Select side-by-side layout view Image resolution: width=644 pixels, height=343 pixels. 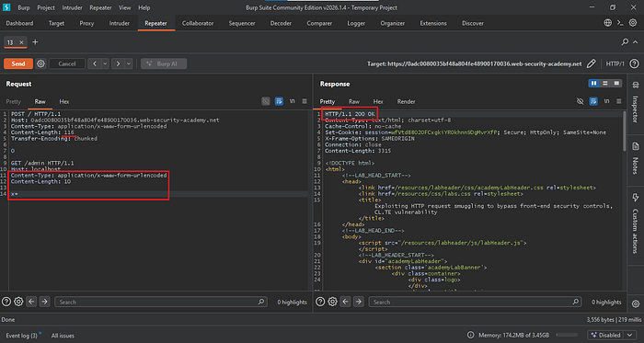593,84
